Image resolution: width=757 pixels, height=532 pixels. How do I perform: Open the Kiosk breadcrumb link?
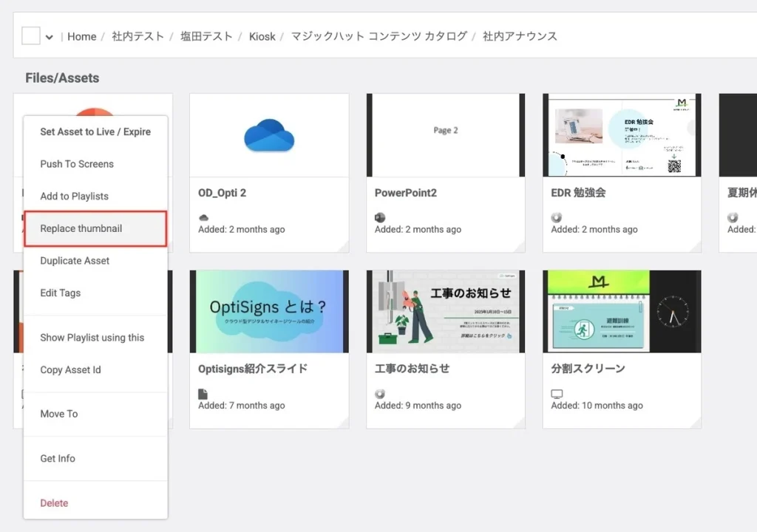(262, 36)
